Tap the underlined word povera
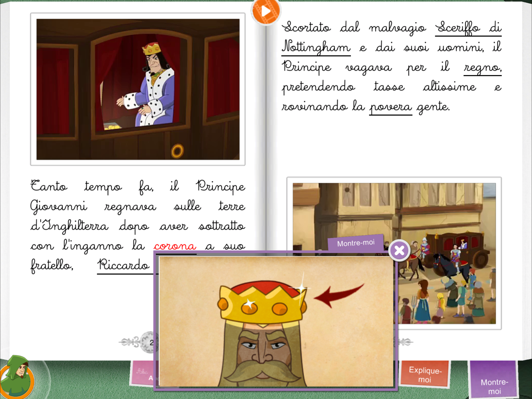The height and width of the screenshot is (399, 532). click(390, 107)
